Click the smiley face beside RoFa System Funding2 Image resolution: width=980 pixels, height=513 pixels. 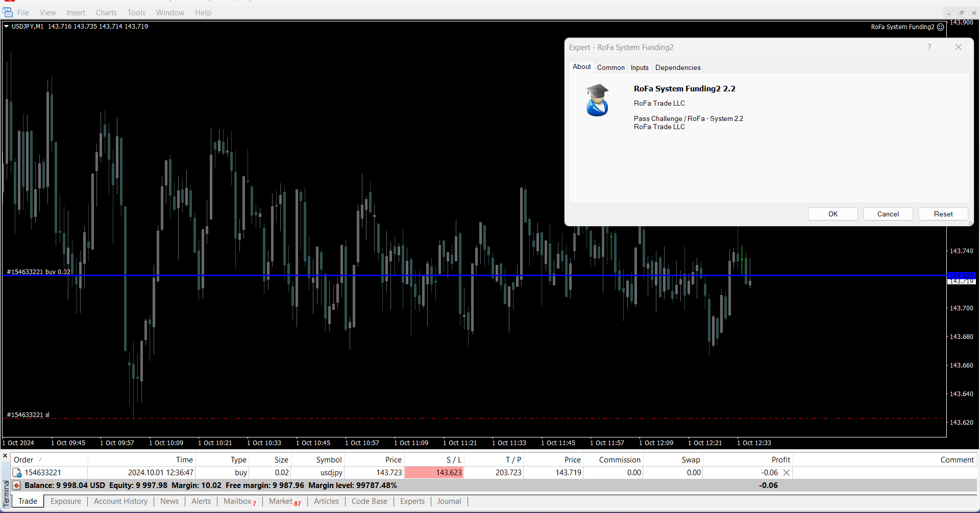941,27
